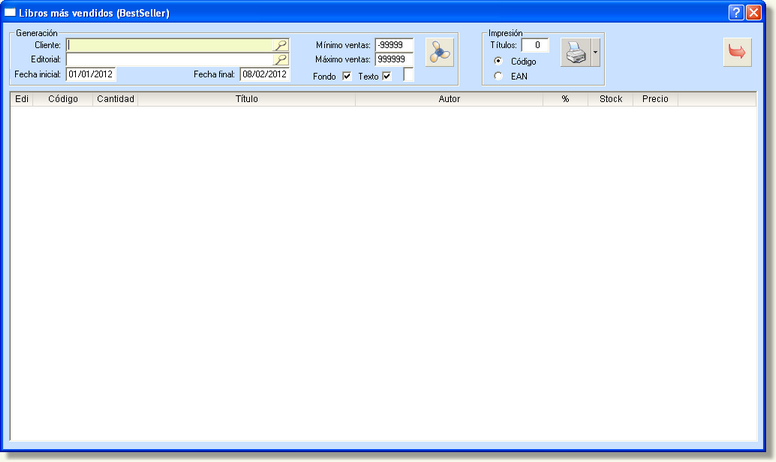Click the Mínimo ventas field

click(394, 45)
